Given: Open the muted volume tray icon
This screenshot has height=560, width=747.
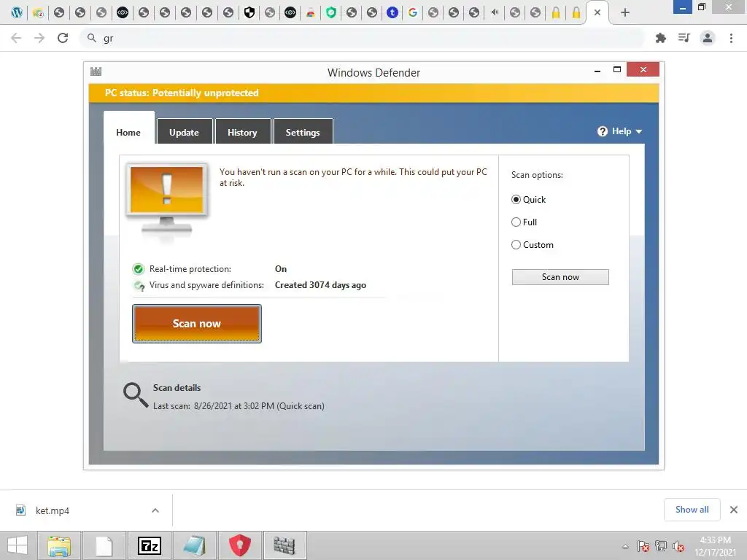Looking at the screenshot, I should click(678, 546).
